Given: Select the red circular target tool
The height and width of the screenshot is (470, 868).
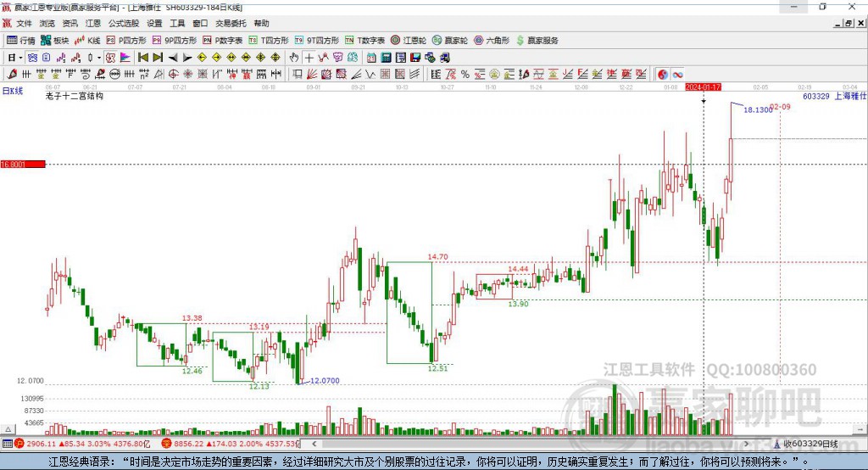Looking at the screenshot, I should (x=173, y=74).
